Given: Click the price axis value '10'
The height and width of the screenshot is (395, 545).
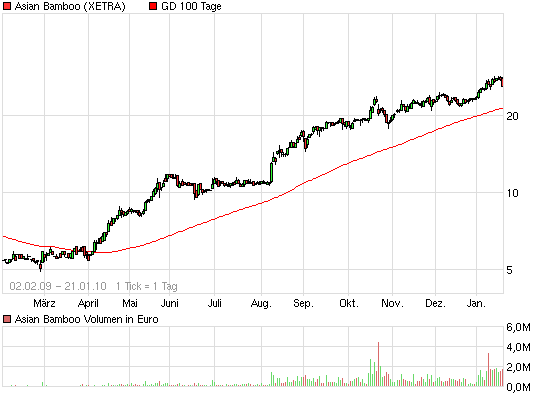Looking at the screenshot, I should pos(512,193).
